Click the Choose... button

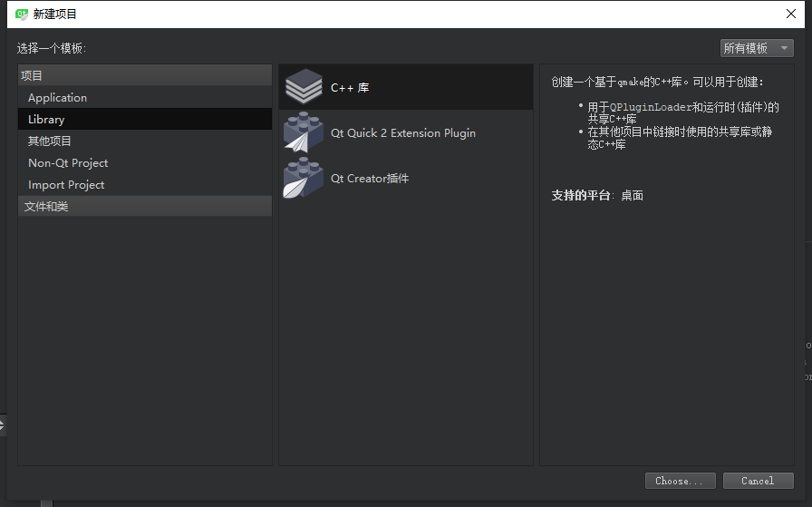coord(680,481)
